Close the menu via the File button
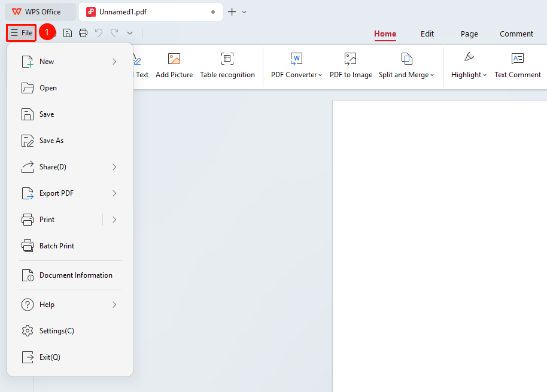 [x=22, y=33]
